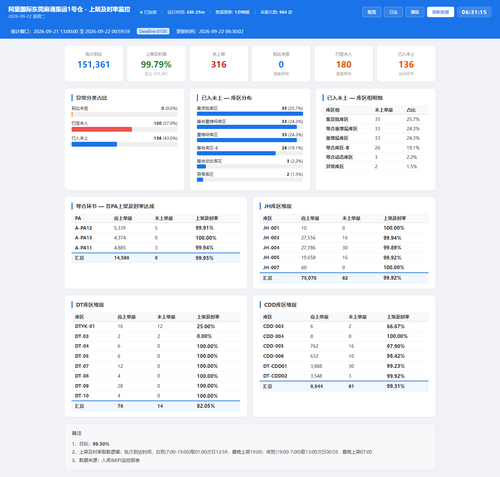Click the 97.90% rate for CDO-005
The width and height of the screenshot is (500, 477).
(x=396, y=346)
